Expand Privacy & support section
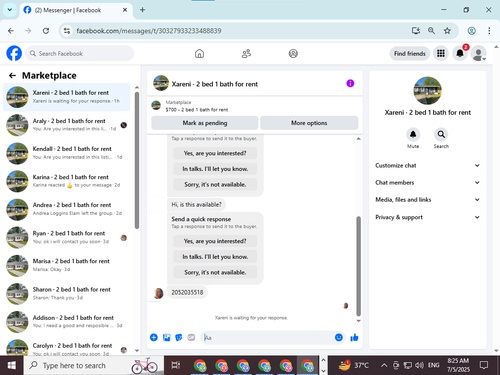Screen dimensions: 500x375 click(428, 217)
